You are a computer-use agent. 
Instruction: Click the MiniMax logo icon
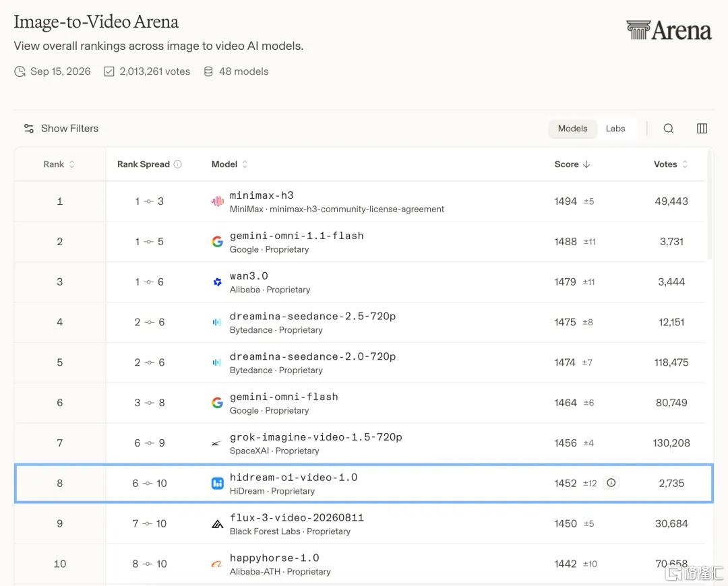(217, 201)
